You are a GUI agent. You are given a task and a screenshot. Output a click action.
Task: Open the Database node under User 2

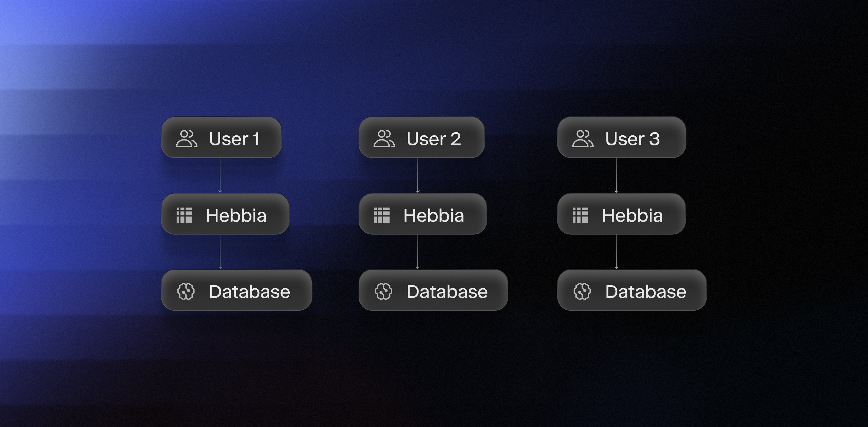tap(434, 291)
